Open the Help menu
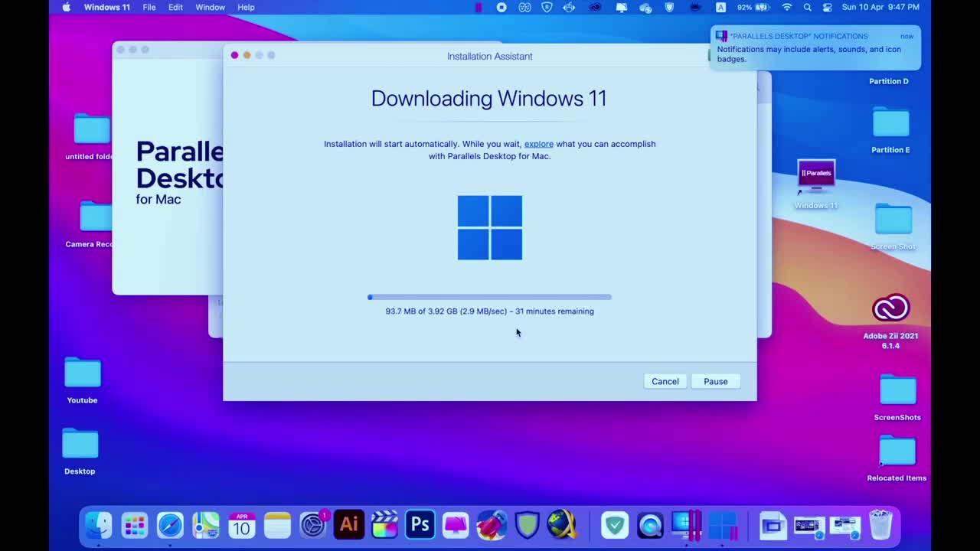 point(246,7)
